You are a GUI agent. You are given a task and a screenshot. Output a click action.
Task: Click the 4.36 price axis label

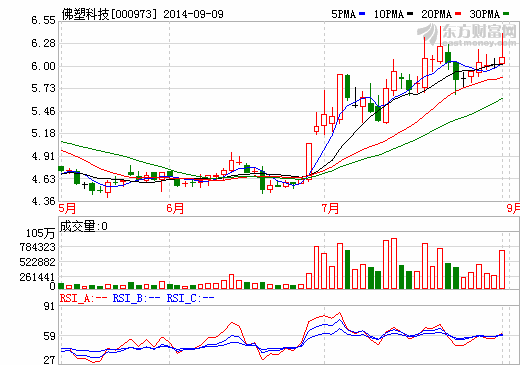(43, 201)
